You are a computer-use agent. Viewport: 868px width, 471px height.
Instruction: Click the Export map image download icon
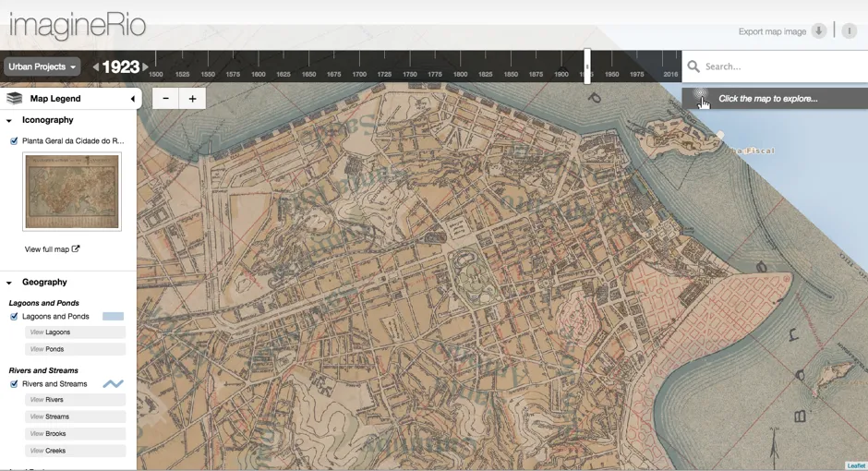(x=819, y=31)
